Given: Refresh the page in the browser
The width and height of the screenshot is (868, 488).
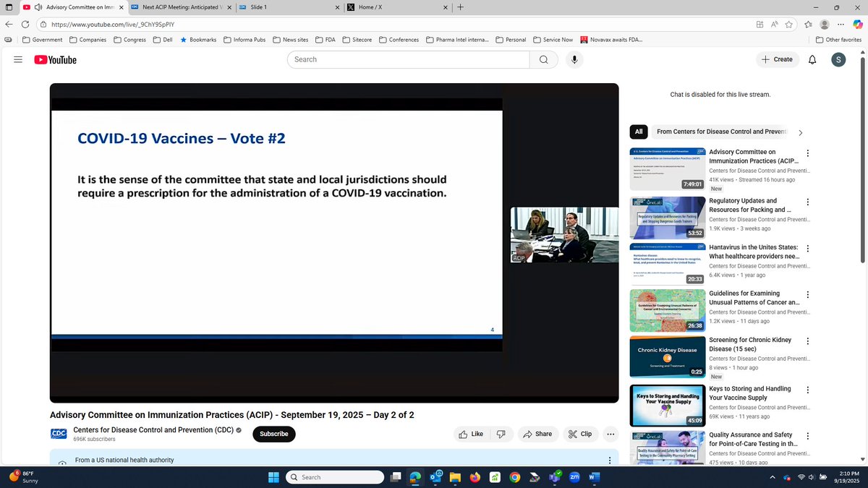Looking at the screenshot, I should [x=25, y=24].
